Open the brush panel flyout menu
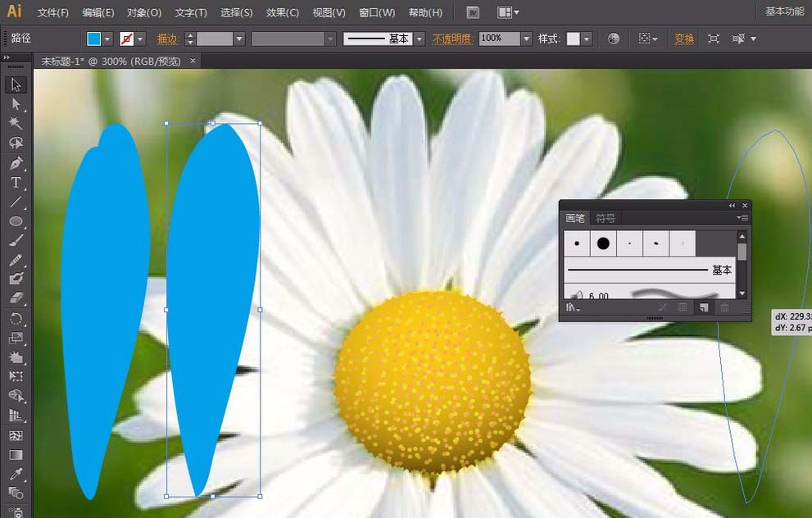 742,218
